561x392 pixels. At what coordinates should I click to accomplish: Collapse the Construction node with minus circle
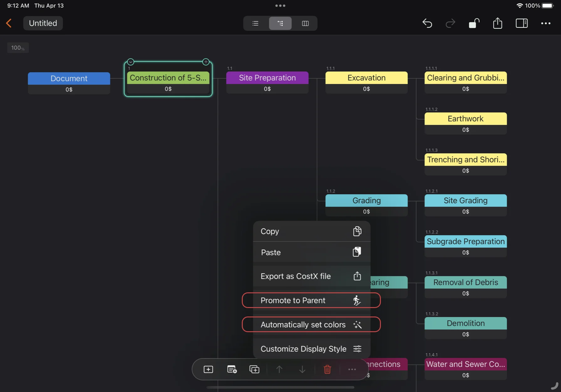tap(131, 62)
